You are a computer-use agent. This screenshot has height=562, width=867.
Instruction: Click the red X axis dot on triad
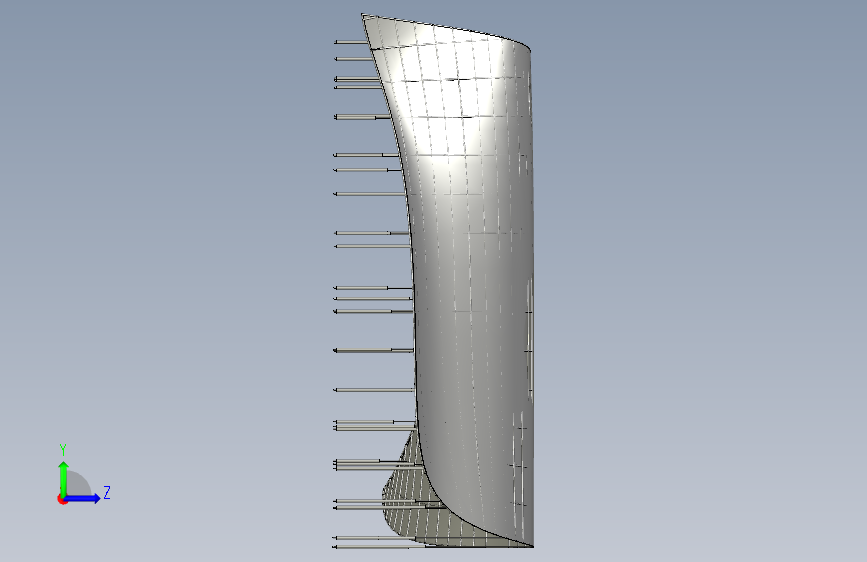tap(62, 499)
